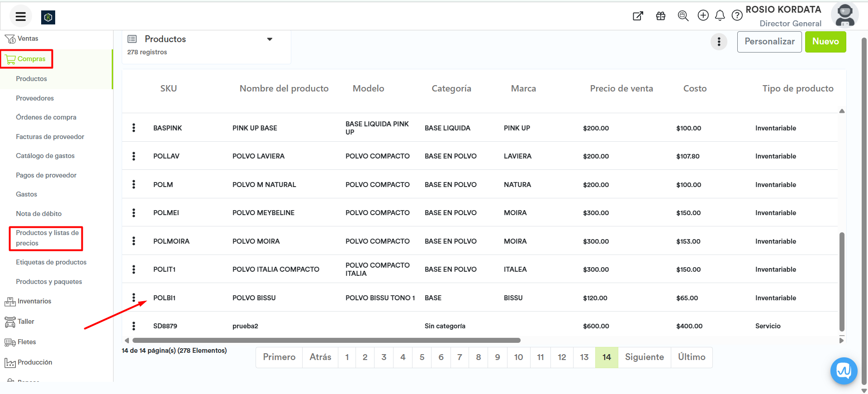
Task: Click the notifications bell icon
Action: pos(720,16)
